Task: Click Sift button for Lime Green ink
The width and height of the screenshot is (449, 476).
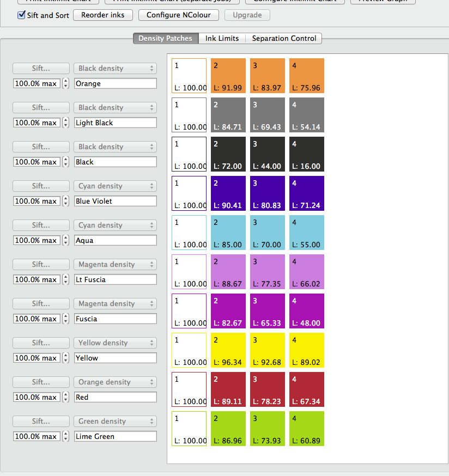Action: click(41, 421)
